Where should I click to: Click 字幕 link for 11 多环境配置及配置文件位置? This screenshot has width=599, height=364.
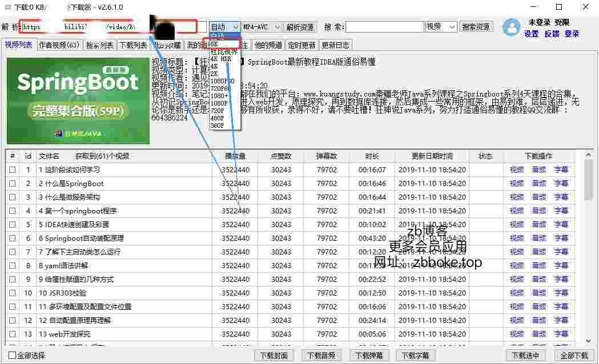(561, 306)
